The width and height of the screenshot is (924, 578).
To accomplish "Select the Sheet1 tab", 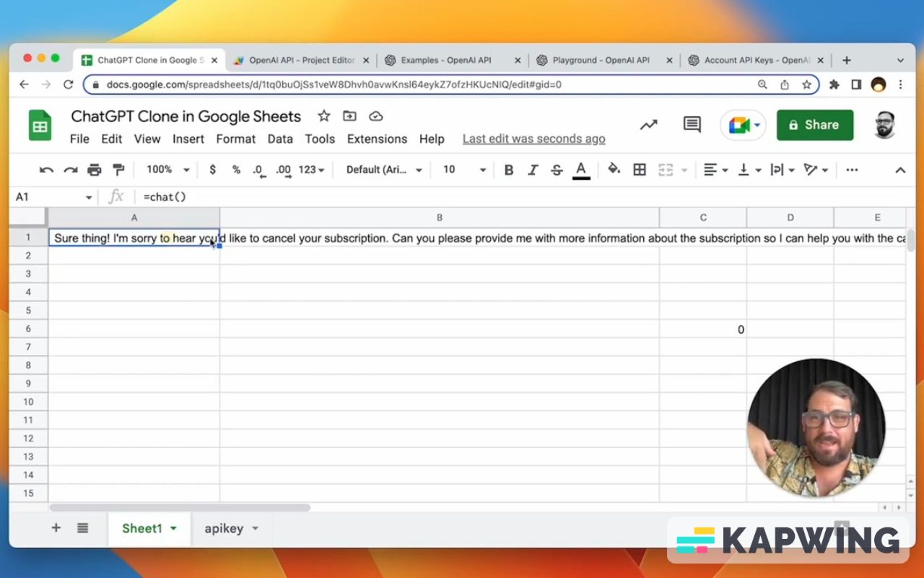I will [149, 529].
